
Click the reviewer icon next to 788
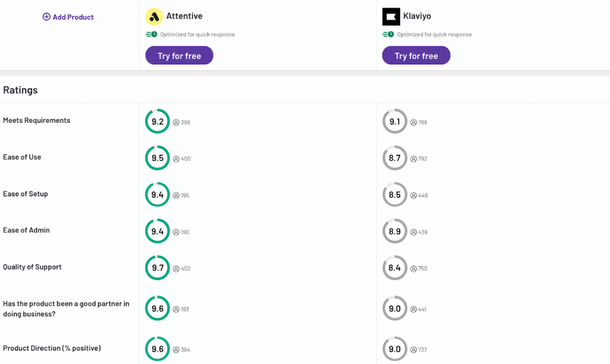(413, 122)
